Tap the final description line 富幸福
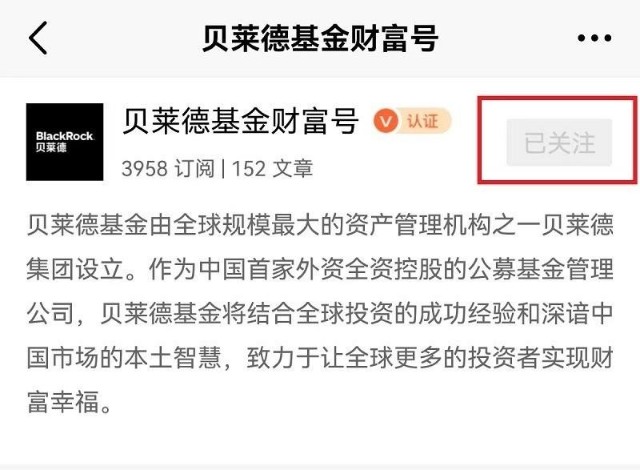Image resolution: width=640 pixels, height=470 pixels. click(x=69, y=402)
